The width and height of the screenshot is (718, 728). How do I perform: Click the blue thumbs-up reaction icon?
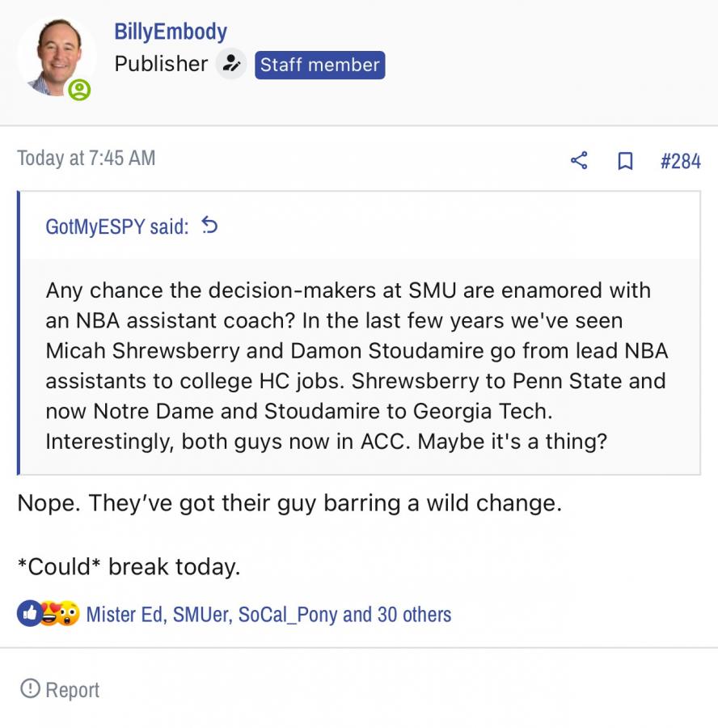(28, 614)
